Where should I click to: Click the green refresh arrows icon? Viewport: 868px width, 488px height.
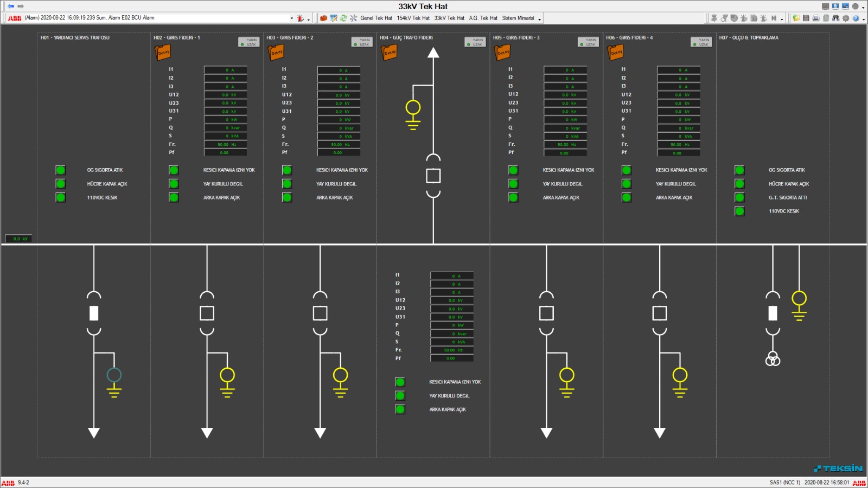point(343,18)
